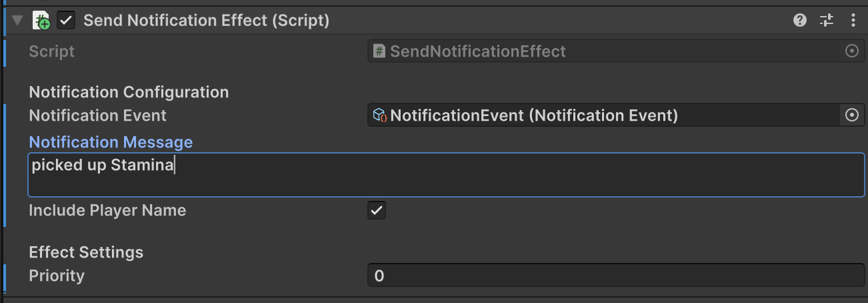Click the C# script icon in header
This screenshot has height=303, width=868.
[x=41, y=21]
